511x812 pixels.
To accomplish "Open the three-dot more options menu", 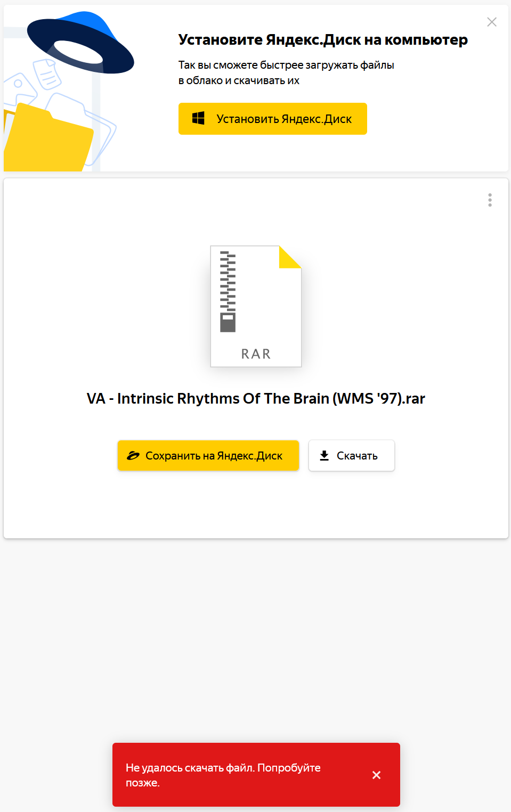I will [x=490, y=200].
